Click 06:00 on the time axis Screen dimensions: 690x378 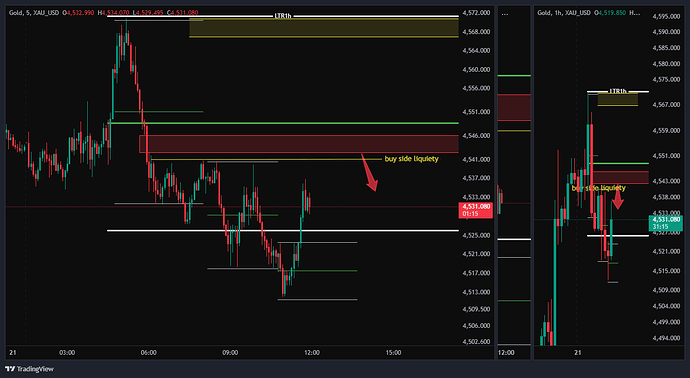pyautogui.click(x=149, y=353)
